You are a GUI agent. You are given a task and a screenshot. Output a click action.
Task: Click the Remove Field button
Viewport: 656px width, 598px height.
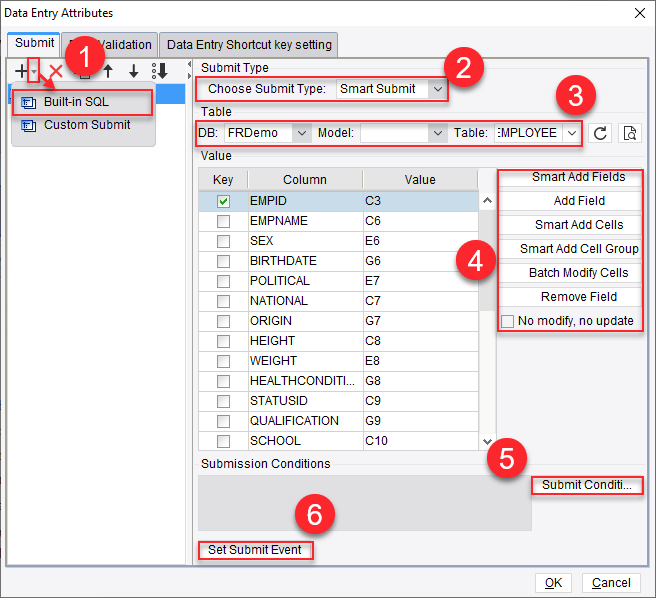pos(570,297)
